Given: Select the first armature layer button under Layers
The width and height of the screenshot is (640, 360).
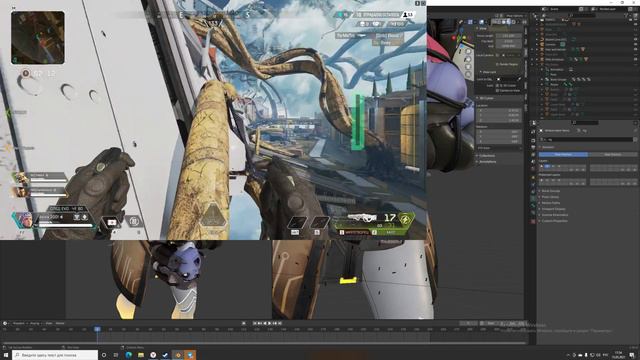Looking at the screenshot, I should coord(542,166).
